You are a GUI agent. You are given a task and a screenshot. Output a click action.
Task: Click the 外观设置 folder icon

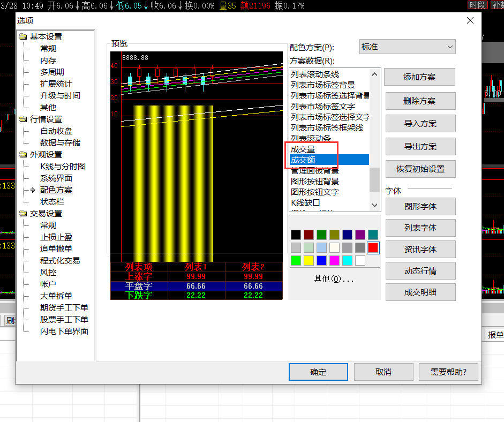pos(23,155)
